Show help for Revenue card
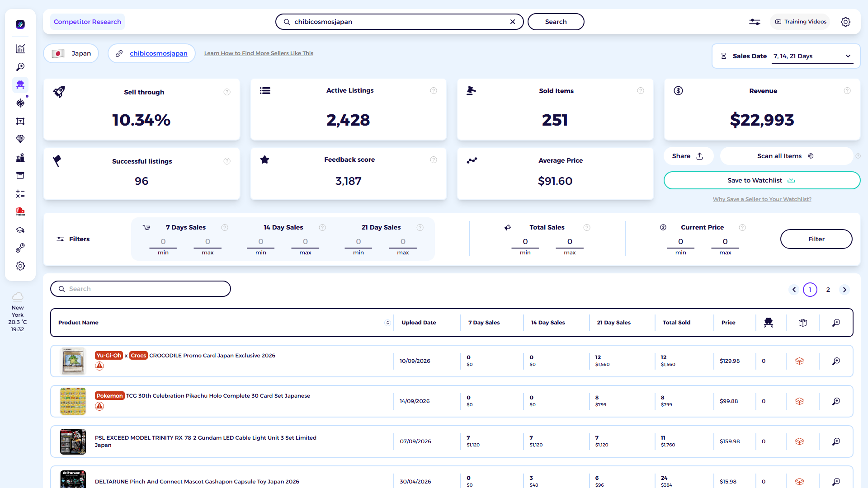Viewport: 868px width, 488px height. 847,91
